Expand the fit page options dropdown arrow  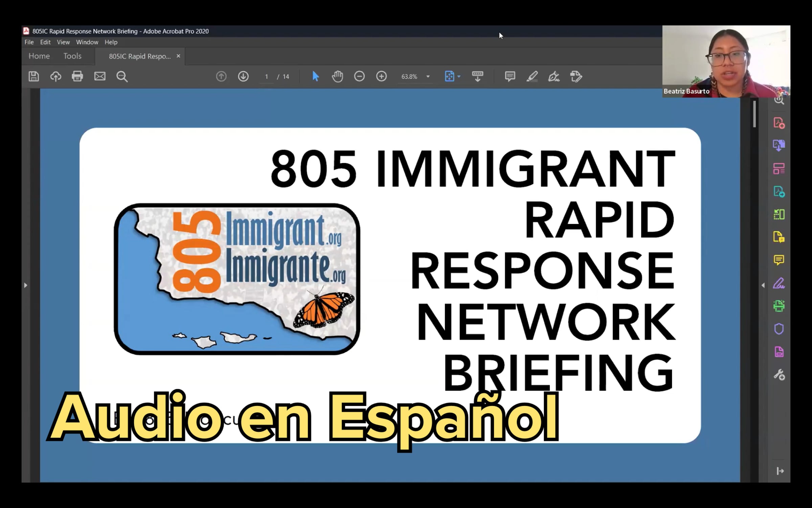click(x=459, y=77)
